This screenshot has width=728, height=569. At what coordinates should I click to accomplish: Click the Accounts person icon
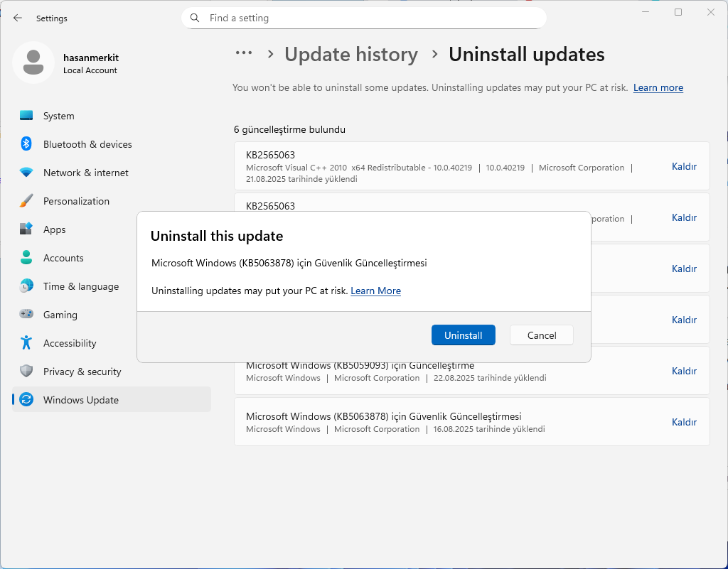(26, 257)
